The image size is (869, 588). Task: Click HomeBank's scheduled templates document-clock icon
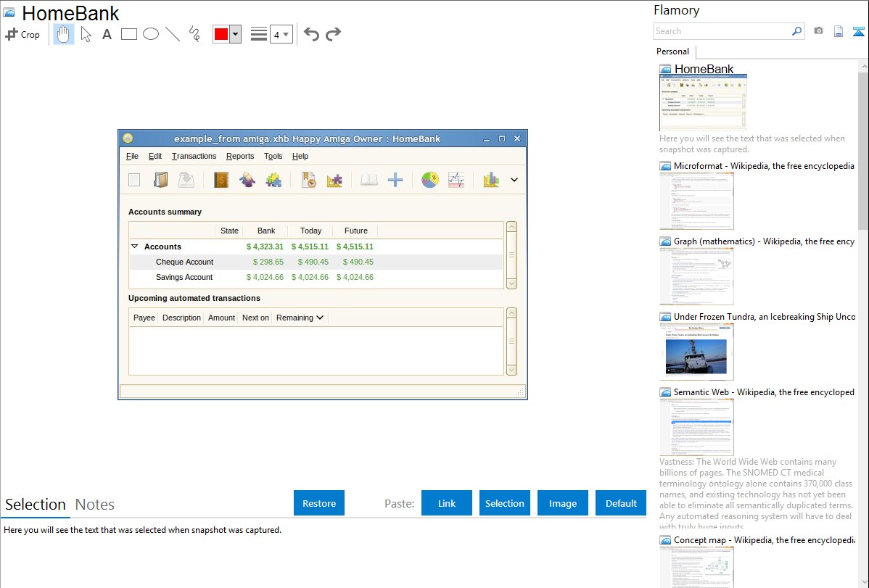309,180
